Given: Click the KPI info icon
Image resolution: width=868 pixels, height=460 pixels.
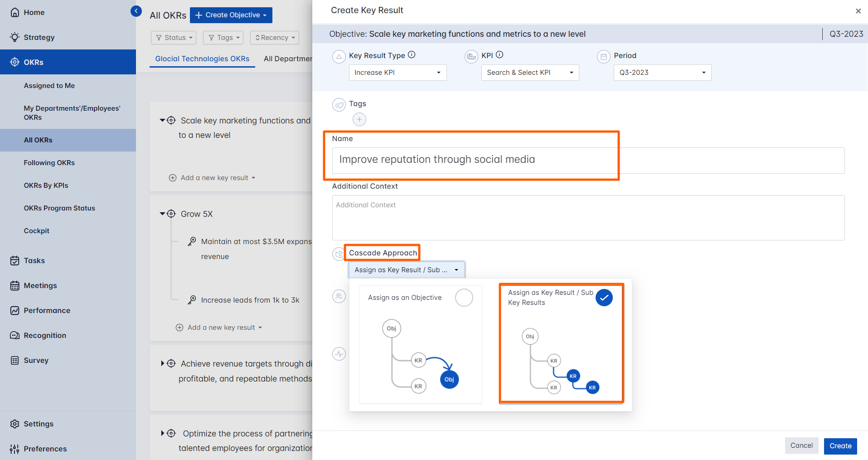Looking at the screenshot, I should 499,55.
